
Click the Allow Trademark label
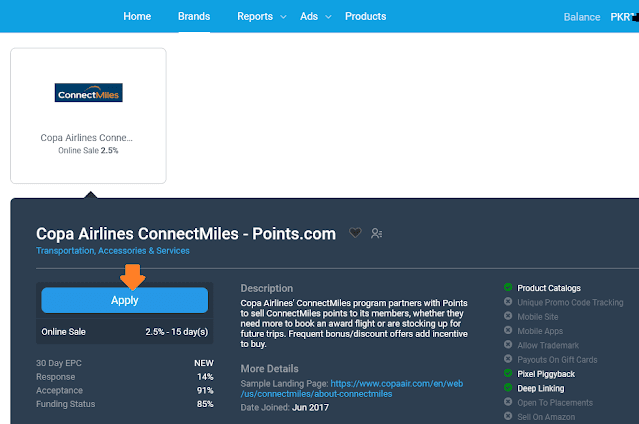(x=548, y=345)
